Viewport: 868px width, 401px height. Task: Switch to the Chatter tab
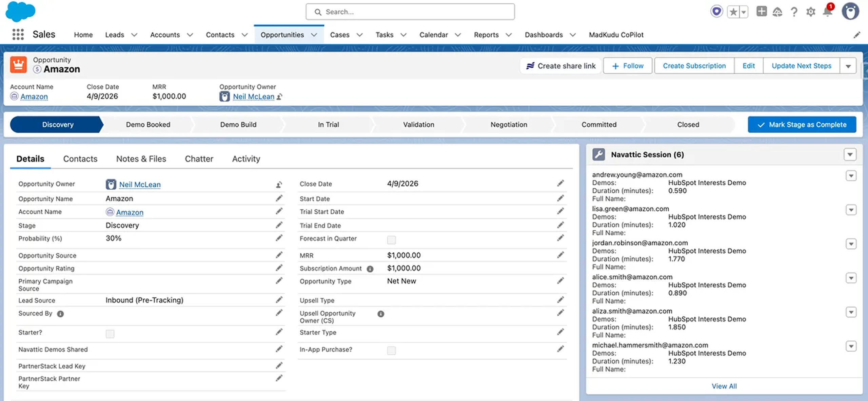199,159
